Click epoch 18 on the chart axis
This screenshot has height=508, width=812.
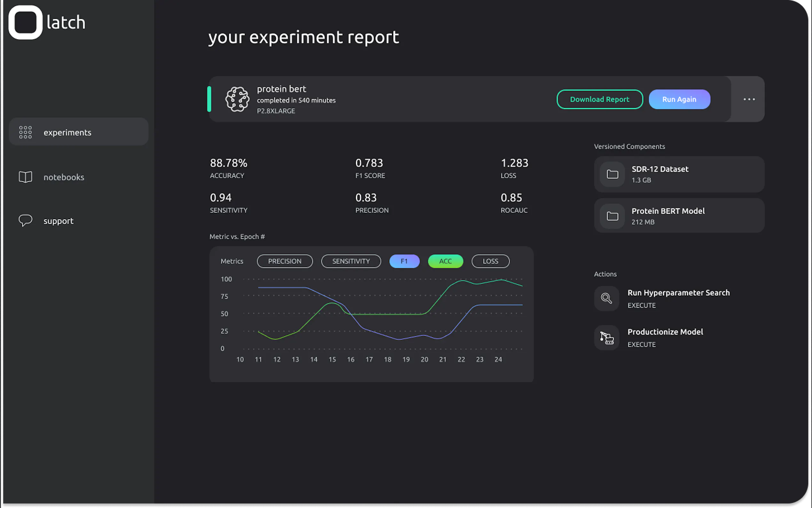click(x=387, y=360)
